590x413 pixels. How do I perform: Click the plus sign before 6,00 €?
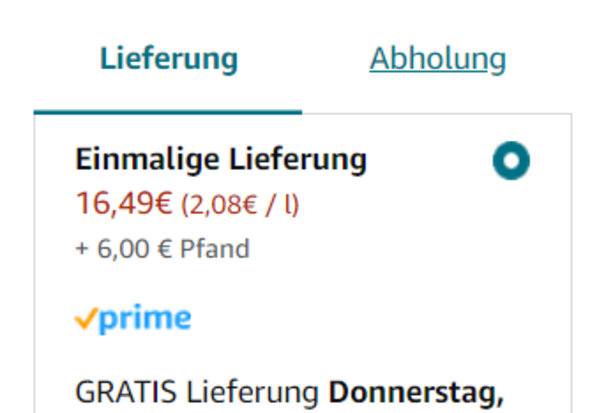pyautogui.click(x=82, y=249)
